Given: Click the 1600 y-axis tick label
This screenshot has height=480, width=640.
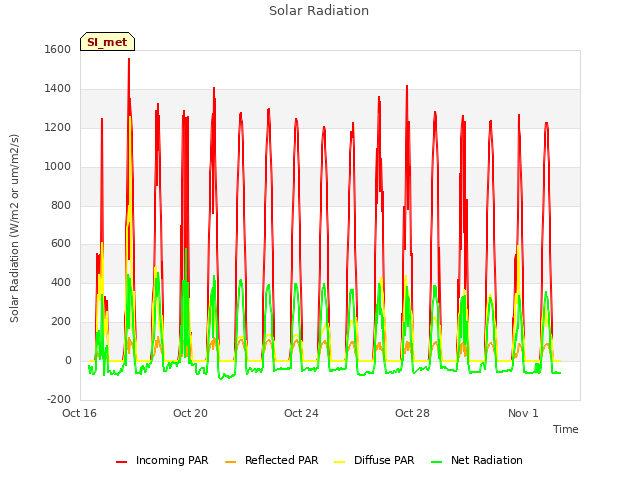Looking at the screenshot, I should tap(58, 49).
